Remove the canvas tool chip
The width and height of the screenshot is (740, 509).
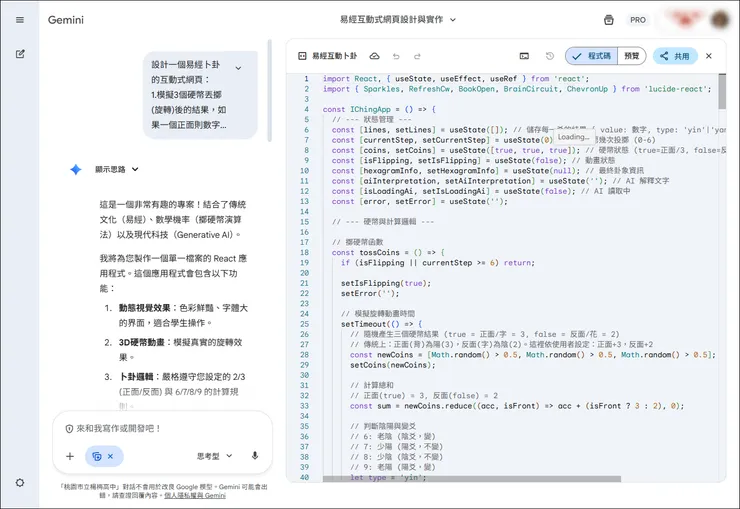[x=110, y=456]
